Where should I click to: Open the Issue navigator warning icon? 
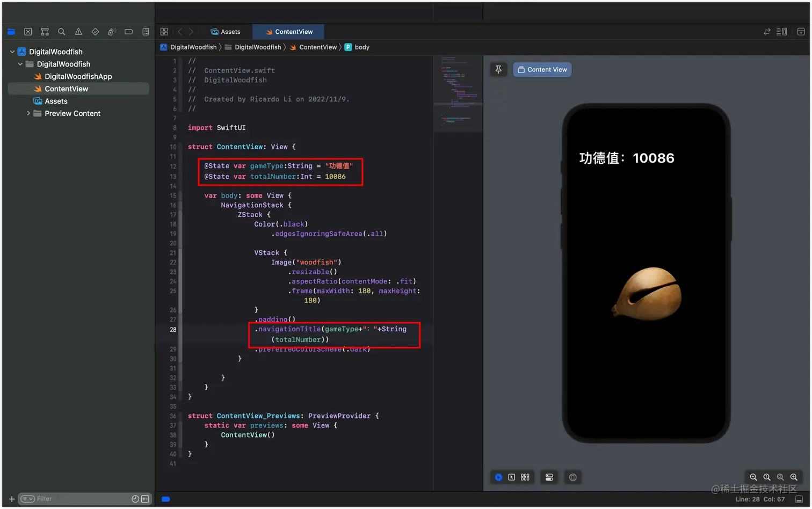[78, 32]
